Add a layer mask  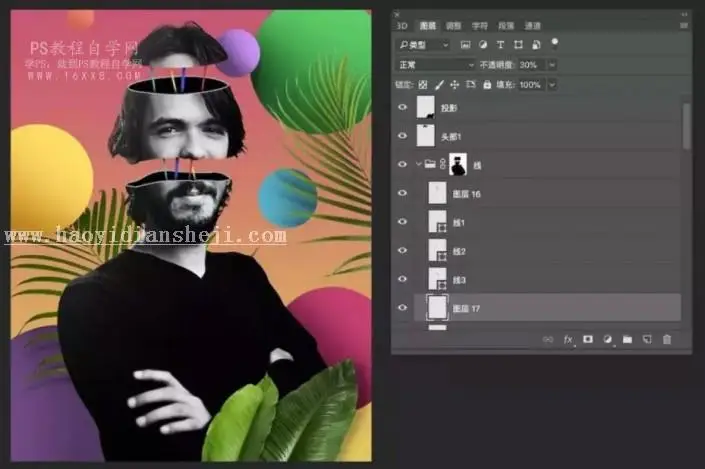click(588, 339)
